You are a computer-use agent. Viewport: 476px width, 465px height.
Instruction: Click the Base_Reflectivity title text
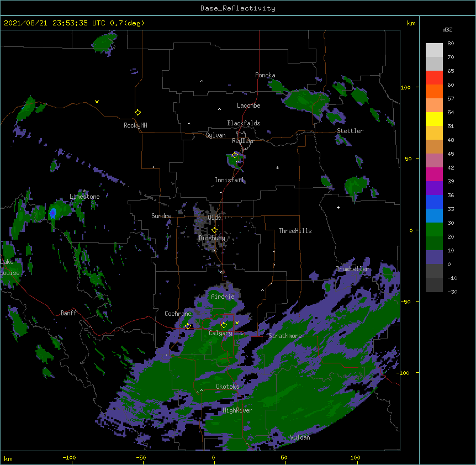click(x=238, y=8)
